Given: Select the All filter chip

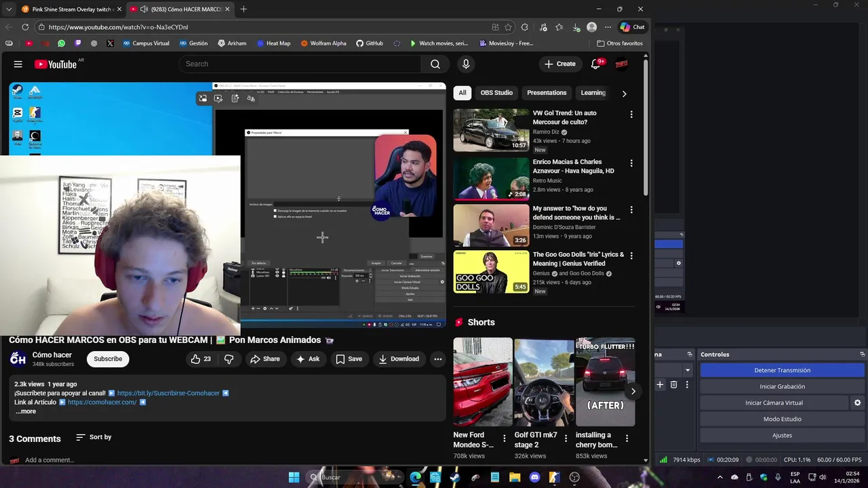Looking at the screenshot, I should tap(462, 93).
